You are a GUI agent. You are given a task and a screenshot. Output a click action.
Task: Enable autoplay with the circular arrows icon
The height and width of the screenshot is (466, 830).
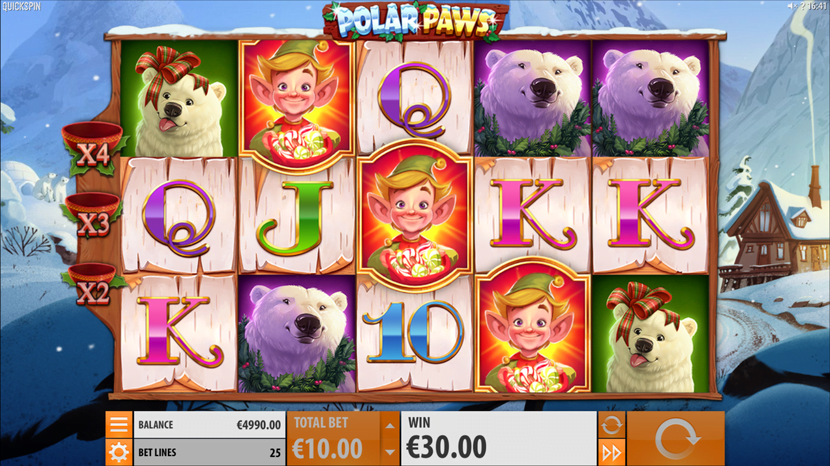point(611,425)
